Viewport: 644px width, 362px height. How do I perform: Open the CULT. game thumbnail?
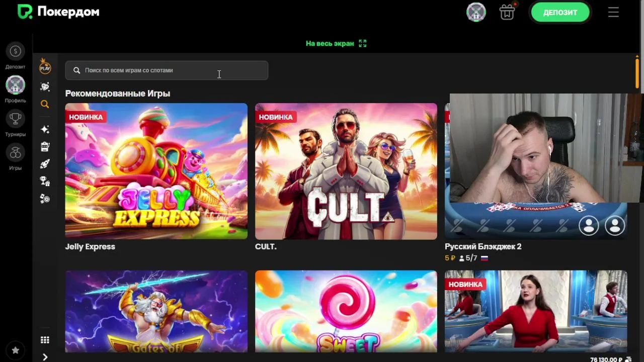point(346,171)
